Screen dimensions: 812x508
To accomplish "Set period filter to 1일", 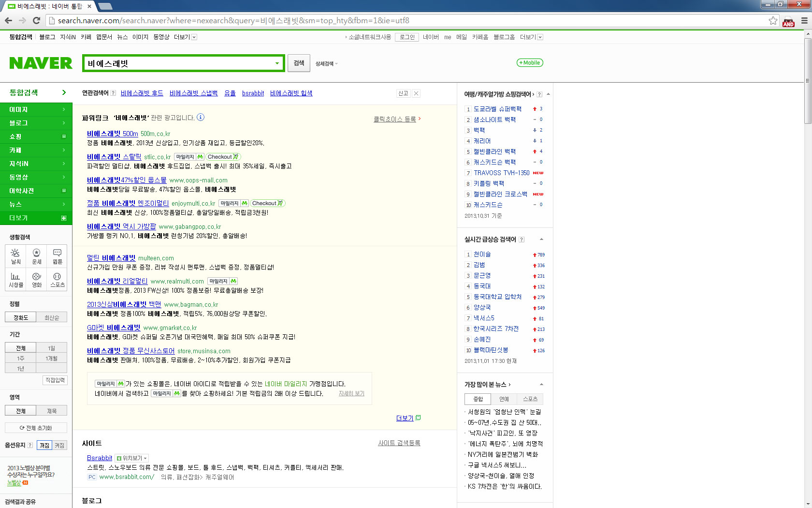I will tap(52, 348).
